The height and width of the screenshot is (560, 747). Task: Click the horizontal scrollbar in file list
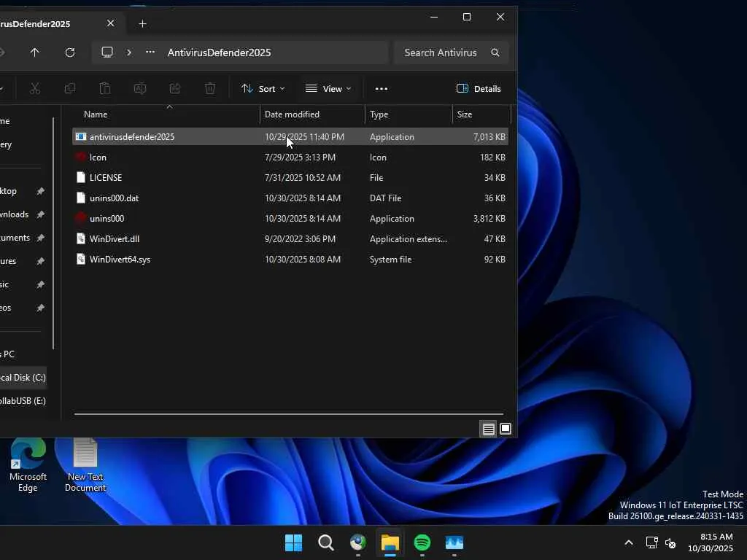[288, 414]
